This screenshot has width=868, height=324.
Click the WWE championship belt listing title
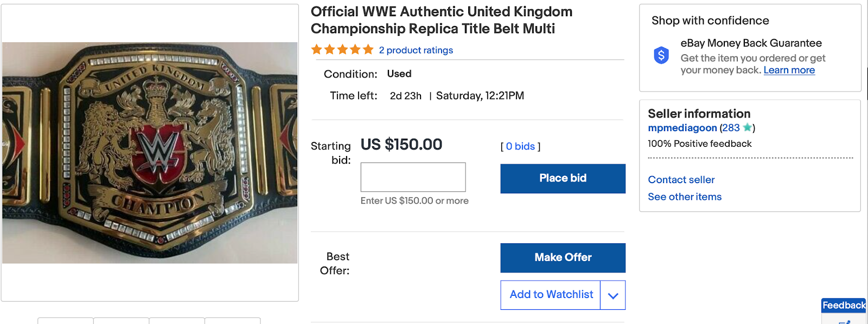point(441,20)
